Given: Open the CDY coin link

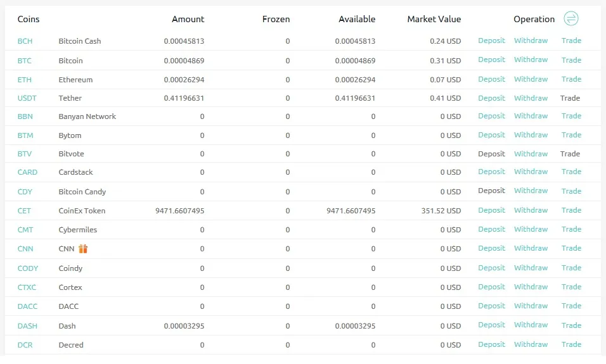Looking at the screenshot, I should pyautogui.click(x=25, y=192).
